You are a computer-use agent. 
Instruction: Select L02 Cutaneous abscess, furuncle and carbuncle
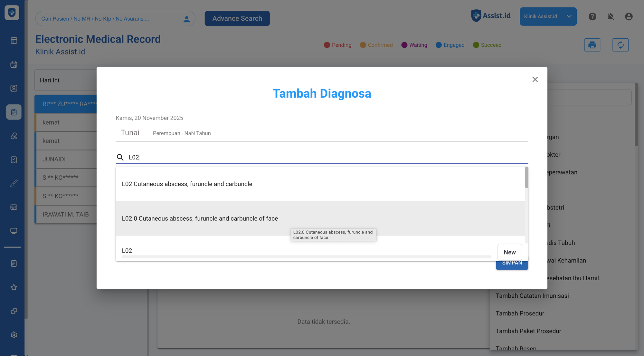[x=187, y=184]
